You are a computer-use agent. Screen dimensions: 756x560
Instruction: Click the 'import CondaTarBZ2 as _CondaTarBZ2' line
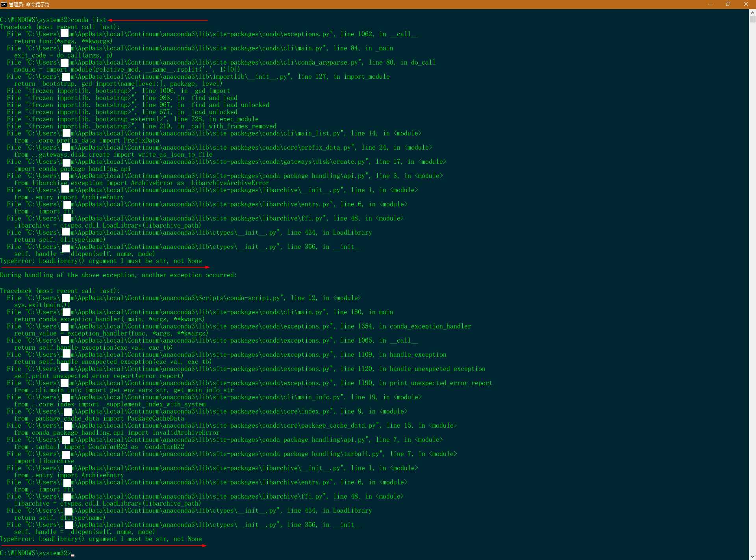tap(99, 447)
